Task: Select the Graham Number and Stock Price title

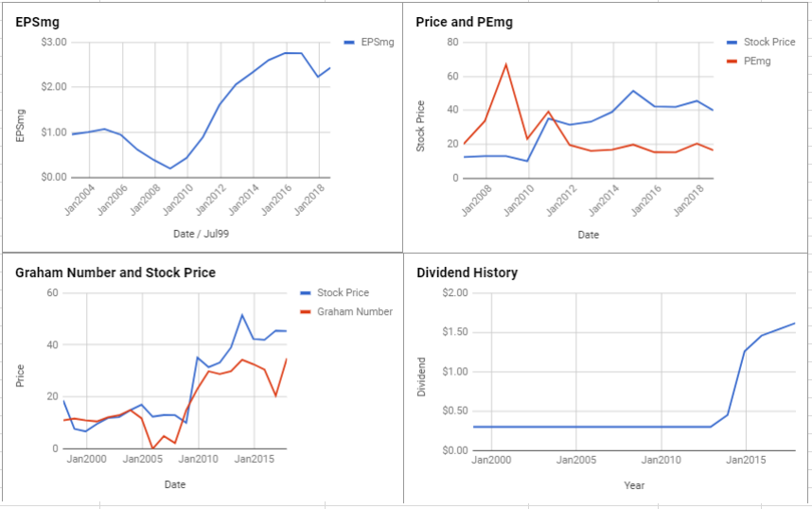Action: [115, 272]
